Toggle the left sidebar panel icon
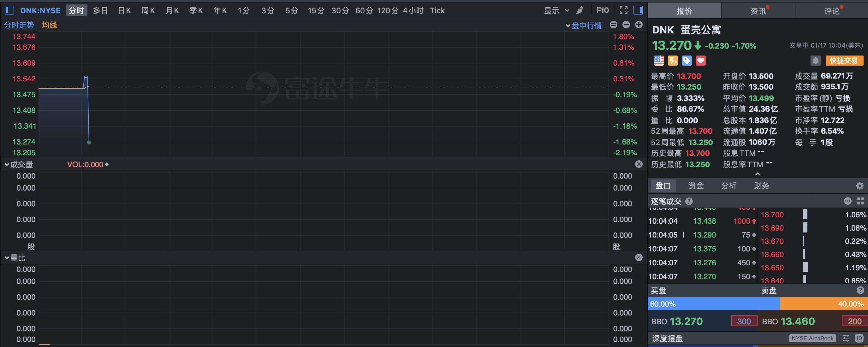868x347 pixels. [x=9, y=10]
